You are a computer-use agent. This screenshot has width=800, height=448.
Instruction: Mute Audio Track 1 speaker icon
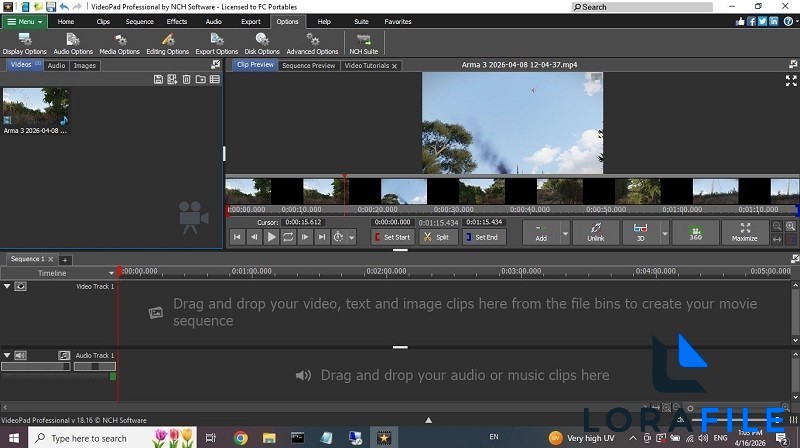point(20,355)
